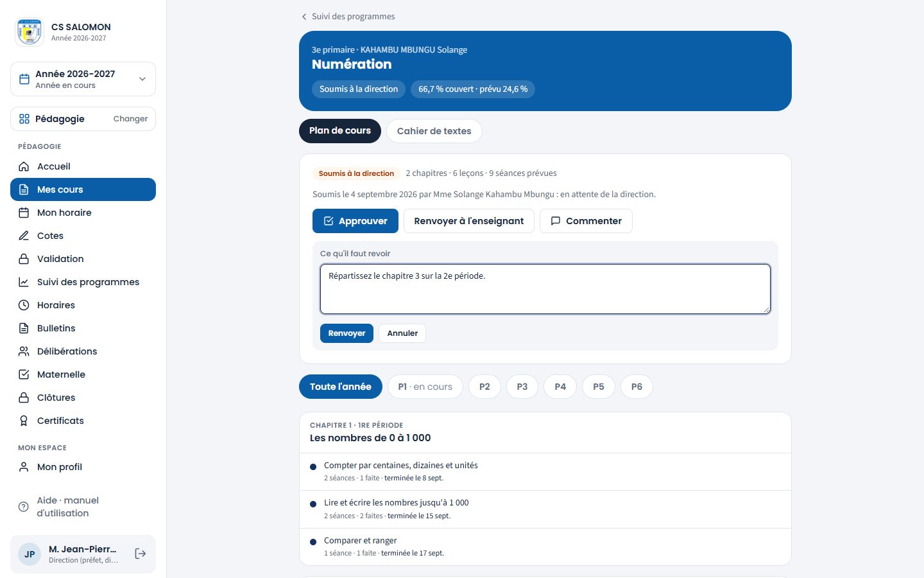This screenshot has height=578, width=924.
Task: Click the chart icon for Suivi des programmes
Action: 24,282
